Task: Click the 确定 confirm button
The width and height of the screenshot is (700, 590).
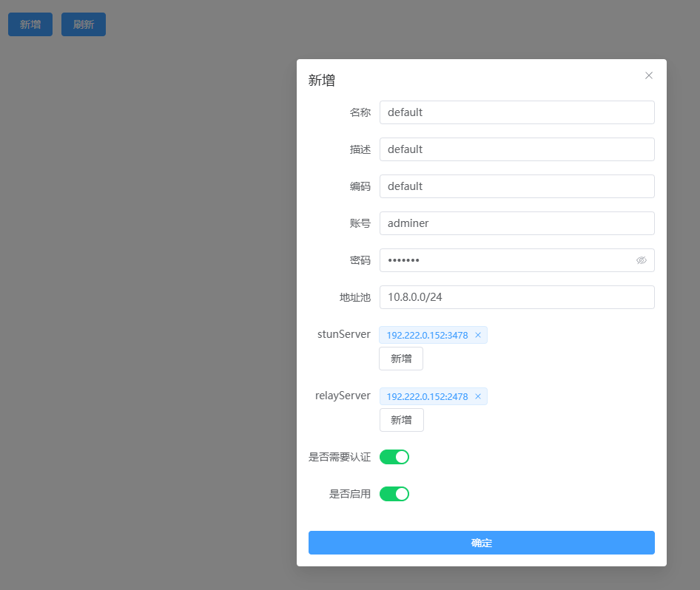Action: tap(481, 543)
